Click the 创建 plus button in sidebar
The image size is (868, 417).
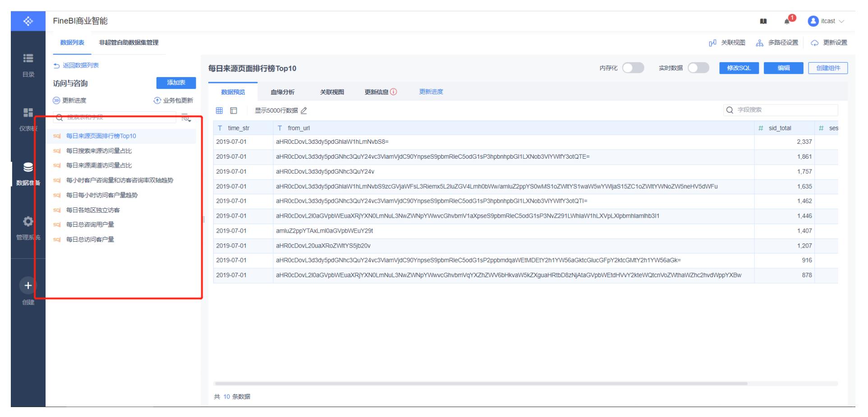pyautogui.click(x=28, y=285)
